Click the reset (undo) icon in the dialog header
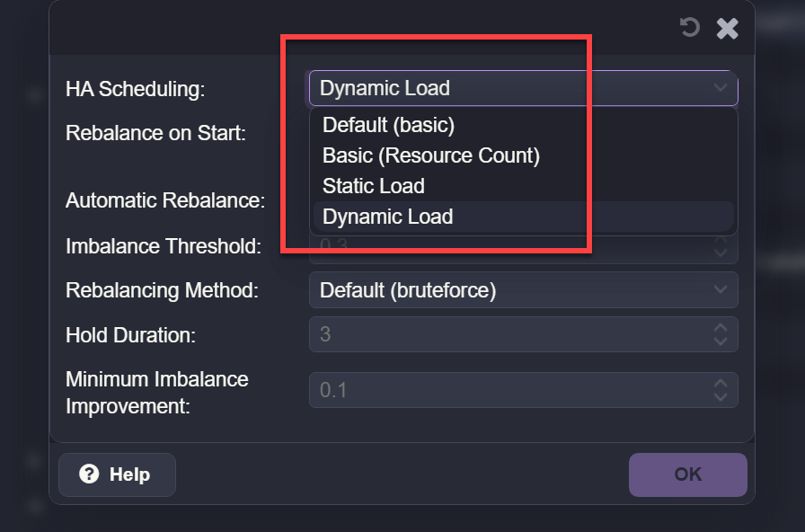Screen dimensions: 805x532 690,28
